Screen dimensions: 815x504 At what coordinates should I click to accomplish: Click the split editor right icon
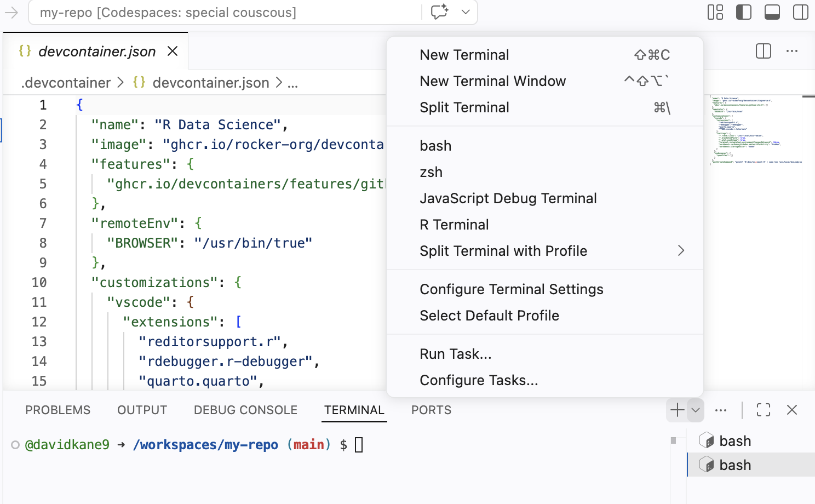tap(764, 51)
